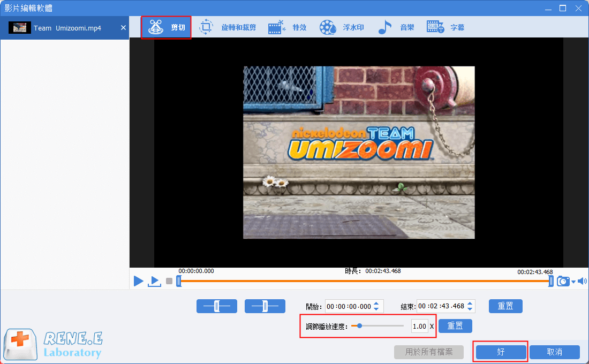This screenshot has height=364, width=589.
Task: Click the 用於所有檔案 (apply to all) button
Action: point(428,352)
